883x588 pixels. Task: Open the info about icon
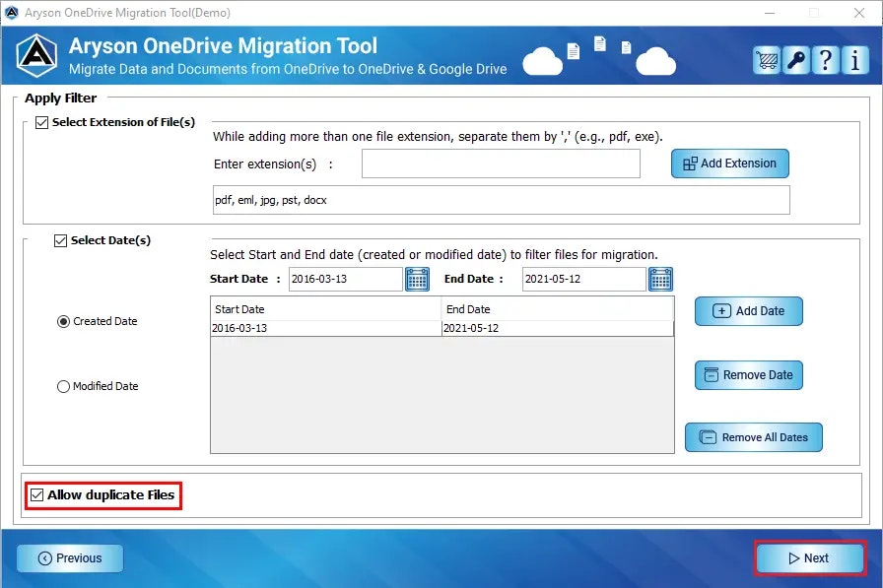[x=854, y=60]
